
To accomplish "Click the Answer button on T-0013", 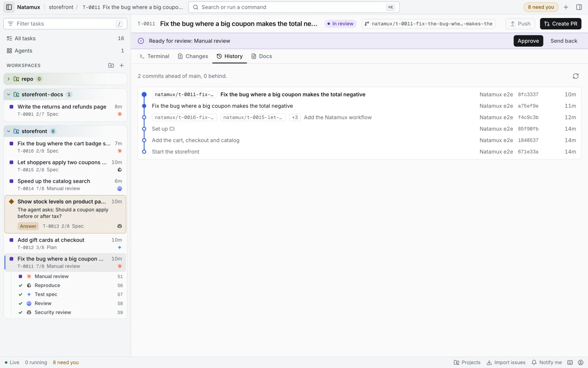I will [28, 226].
